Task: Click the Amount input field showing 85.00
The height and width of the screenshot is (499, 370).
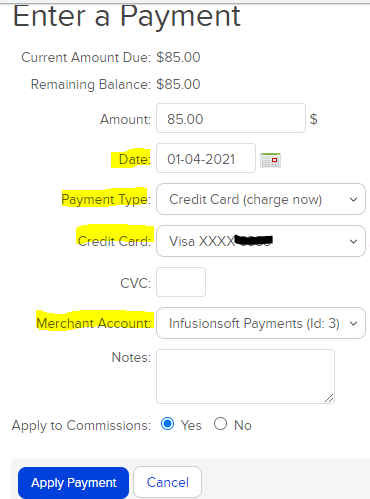Action: pyautogui.click(x=231, y=118)
